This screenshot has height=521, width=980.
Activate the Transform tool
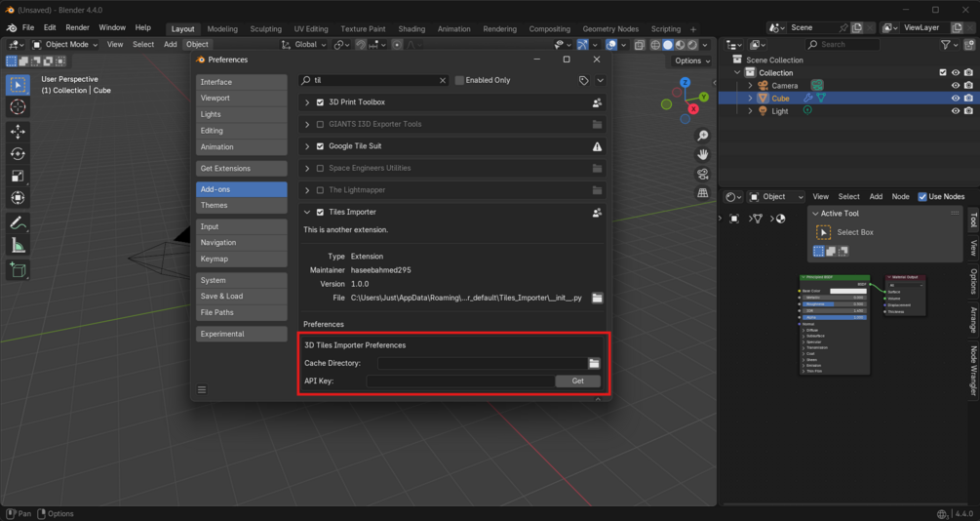pos(18,198)
